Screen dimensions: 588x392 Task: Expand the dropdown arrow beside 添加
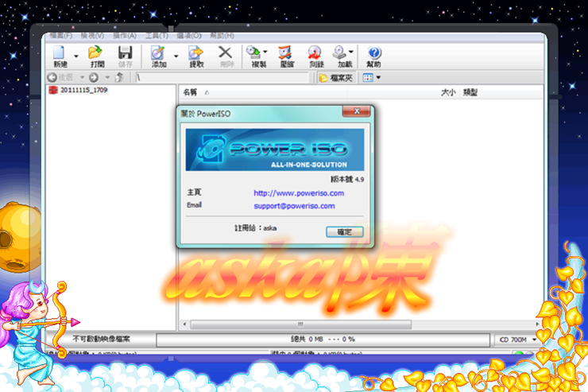tap(176, 56)
